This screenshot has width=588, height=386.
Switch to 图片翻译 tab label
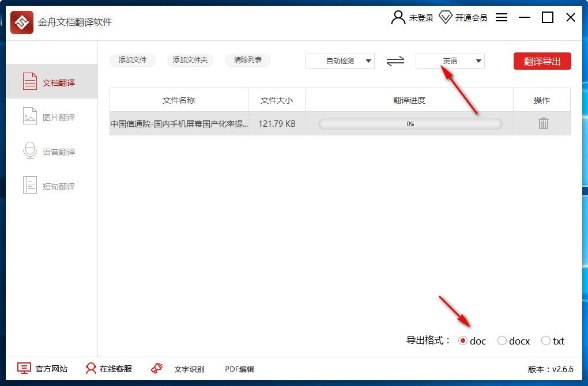point(58,118)
